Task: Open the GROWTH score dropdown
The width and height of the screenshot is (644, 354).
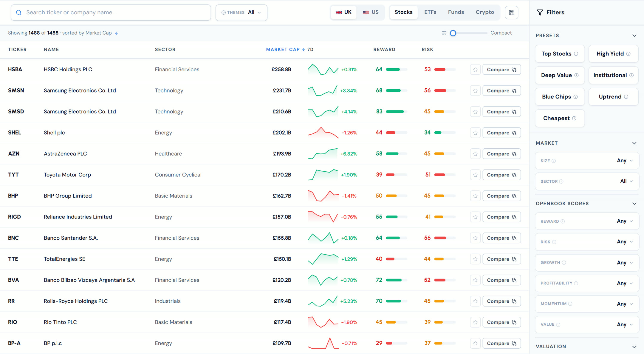Action: pyautogui.click(x=587, y=263)
